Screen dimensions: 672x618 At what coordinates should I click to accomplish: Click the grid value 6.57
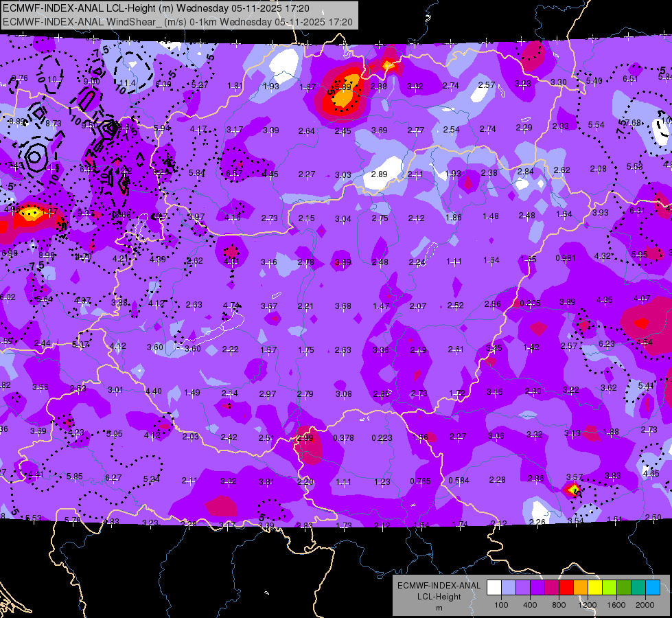pyautogui.click(x=234, y=174)
